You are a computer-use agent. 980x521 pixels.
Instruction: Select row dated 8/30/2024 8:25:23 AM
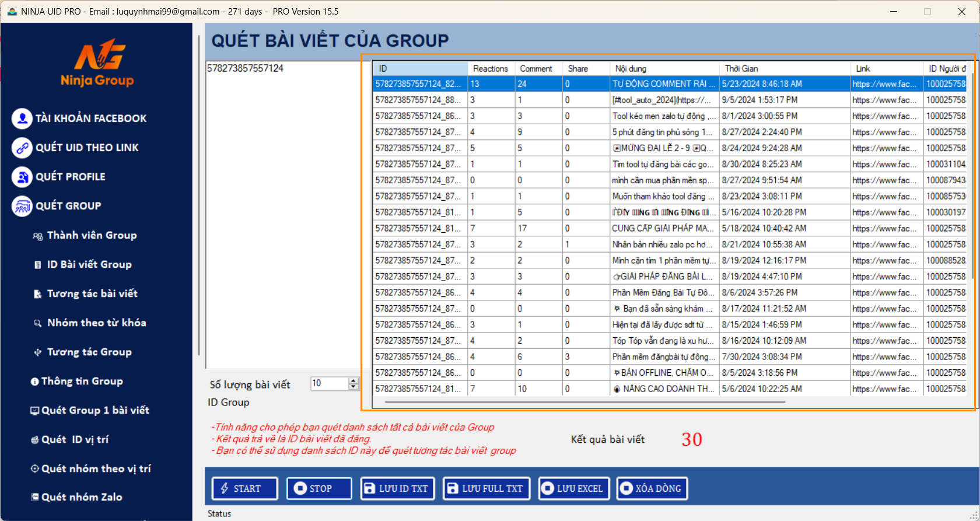coord(670,164)
